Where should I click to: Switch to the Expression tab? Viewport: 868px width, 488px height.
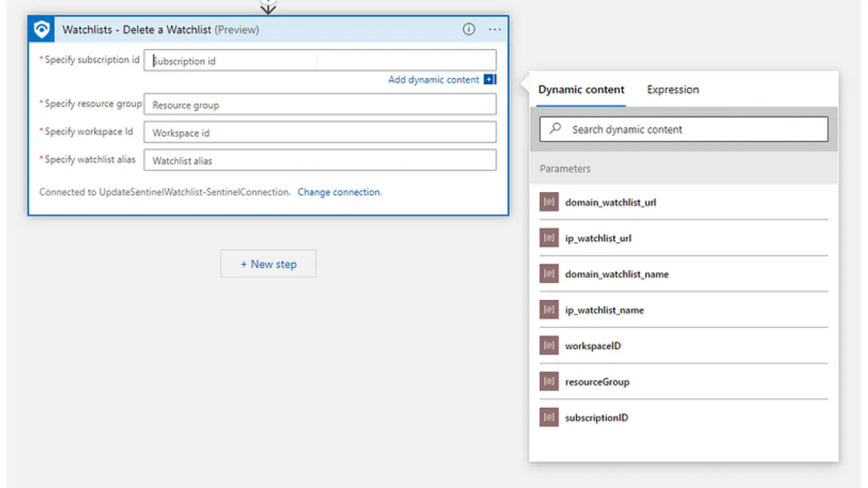tap(673, 89)
